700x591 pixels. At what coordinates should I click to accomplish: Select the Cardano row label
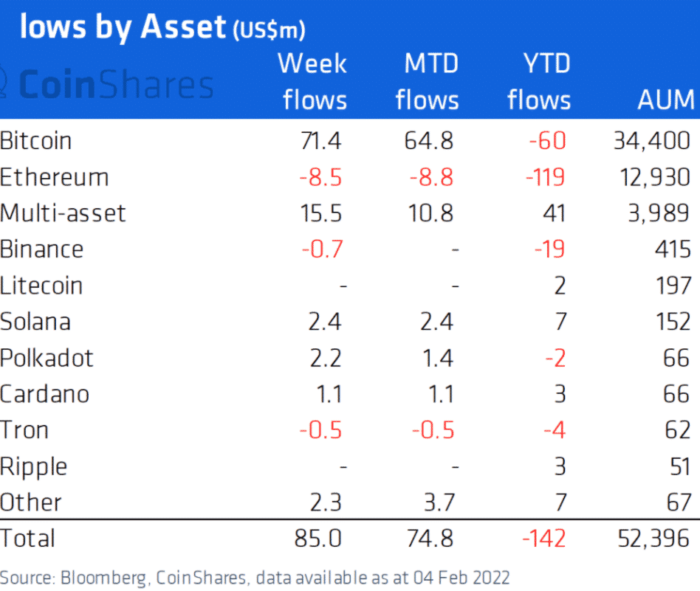tap(45, 394)
